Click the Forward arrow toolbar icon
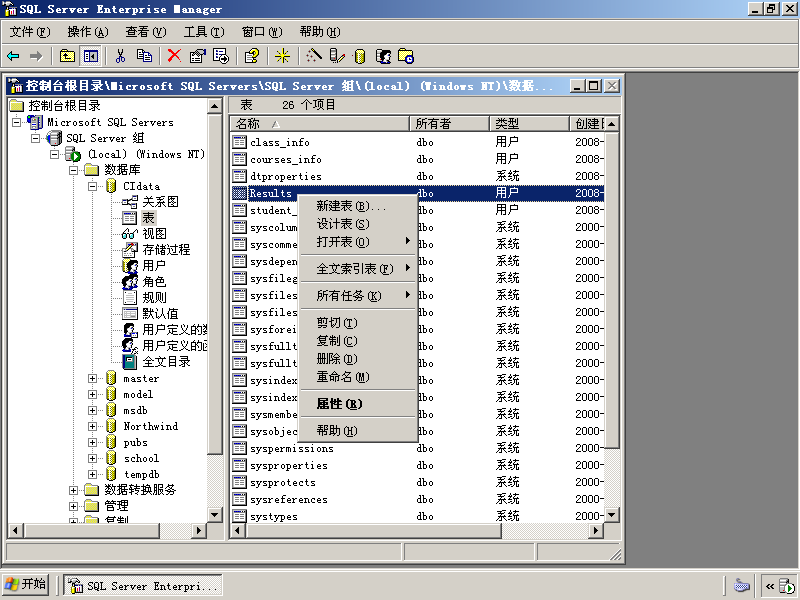Viewport: 800px width, 600px height. 36,56
